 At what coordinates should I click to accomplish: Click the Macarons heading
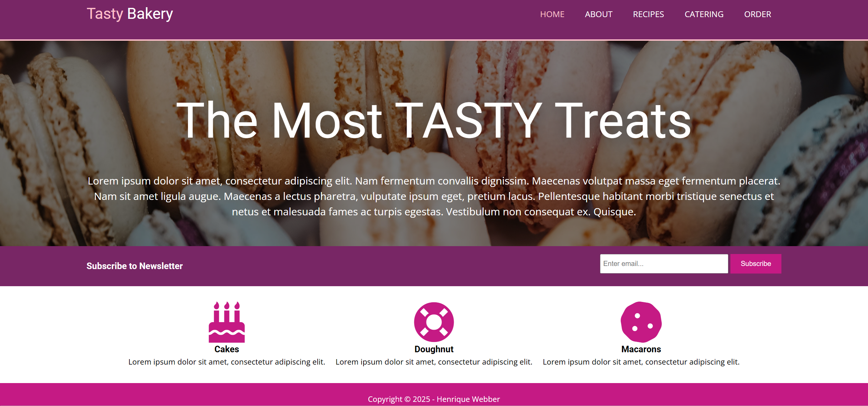click(x=641, y=349)
